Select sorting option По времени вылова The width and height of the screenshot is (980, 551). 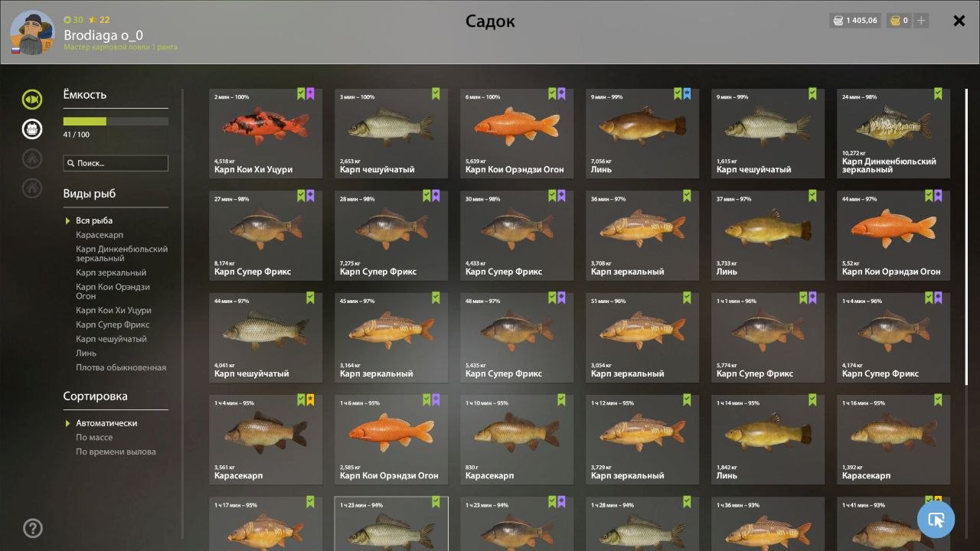(x=116, y=452)
